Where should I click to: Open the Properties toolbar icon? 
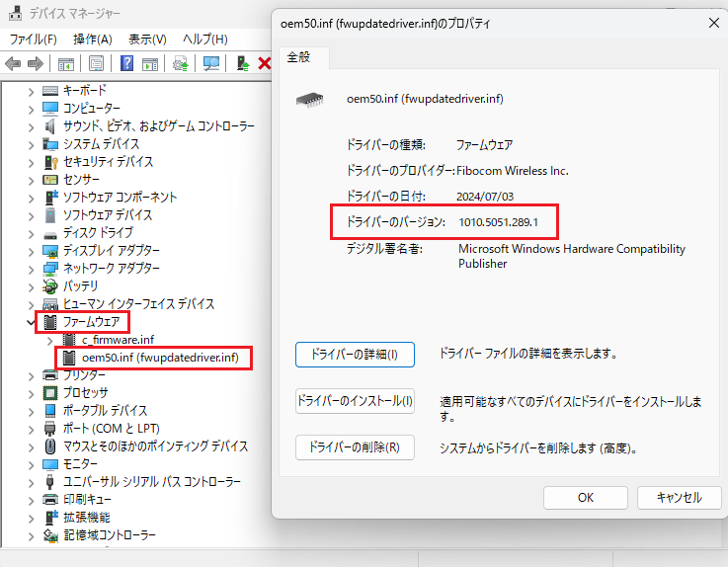point(96,63)
